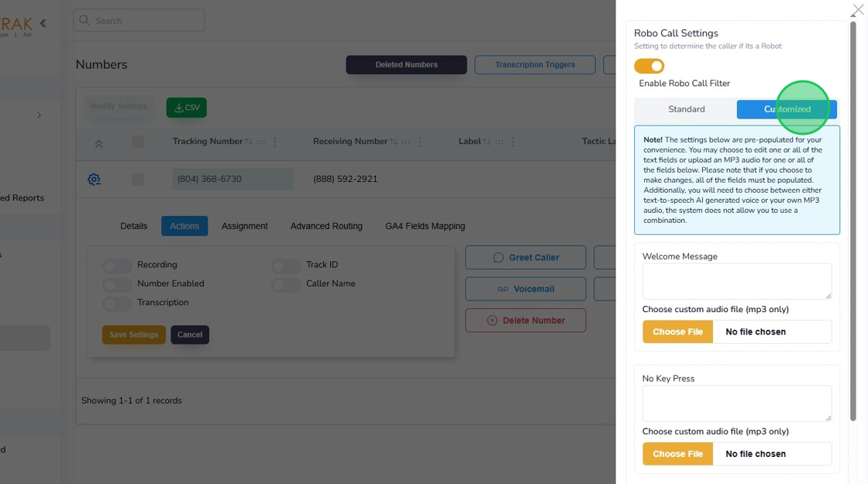Collapse rows with double up-arrow icon
The width and height of the screenshot is (868, 484).
point(98,144)
